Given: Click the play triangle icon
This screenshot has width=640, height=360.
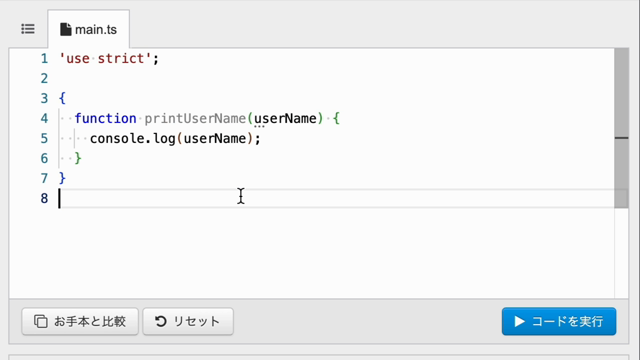Looking at the screenshot, I should (x=519, y=322).
